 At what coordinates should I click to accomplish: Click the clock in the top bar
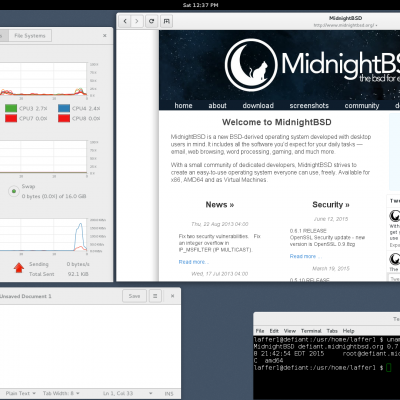pos(200,5)
